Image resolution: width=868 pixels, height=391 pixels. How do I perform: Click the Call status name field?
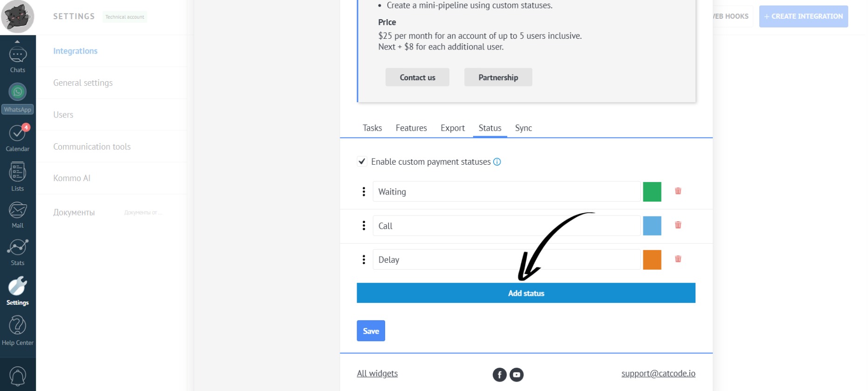point(506,226)
